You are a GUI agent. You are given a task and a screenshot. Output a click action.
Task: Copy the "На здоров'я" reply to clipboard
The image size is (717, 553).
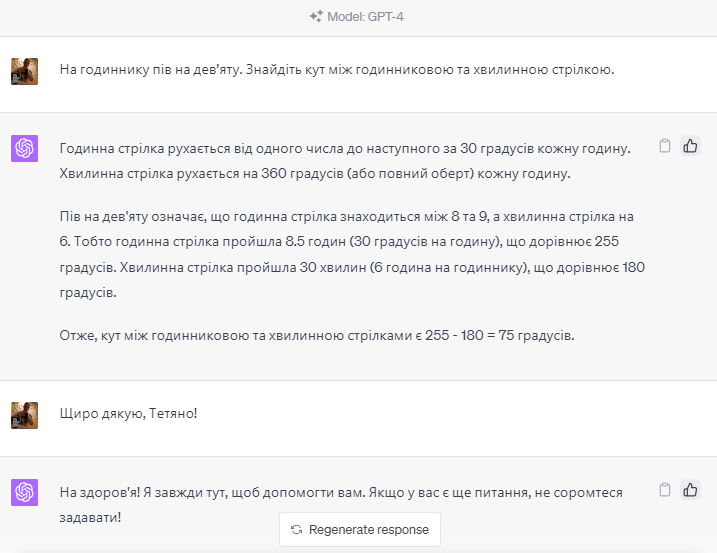point(665,490)
